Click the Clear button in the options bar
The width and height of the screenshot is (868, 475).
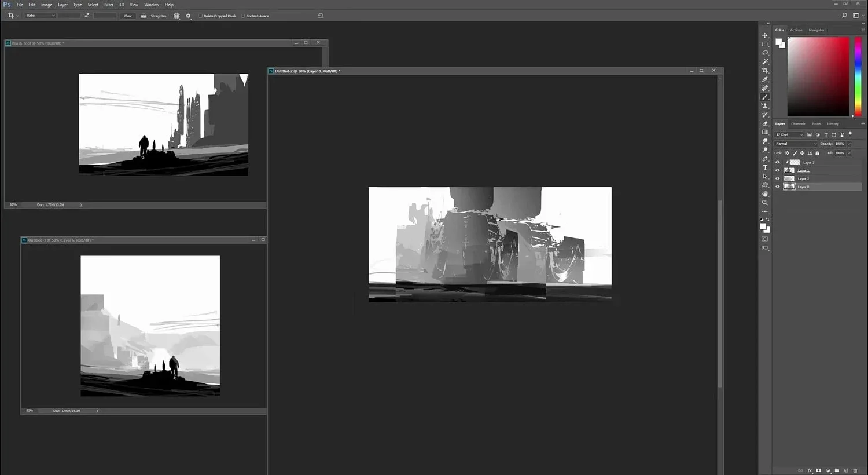(127, 16)
